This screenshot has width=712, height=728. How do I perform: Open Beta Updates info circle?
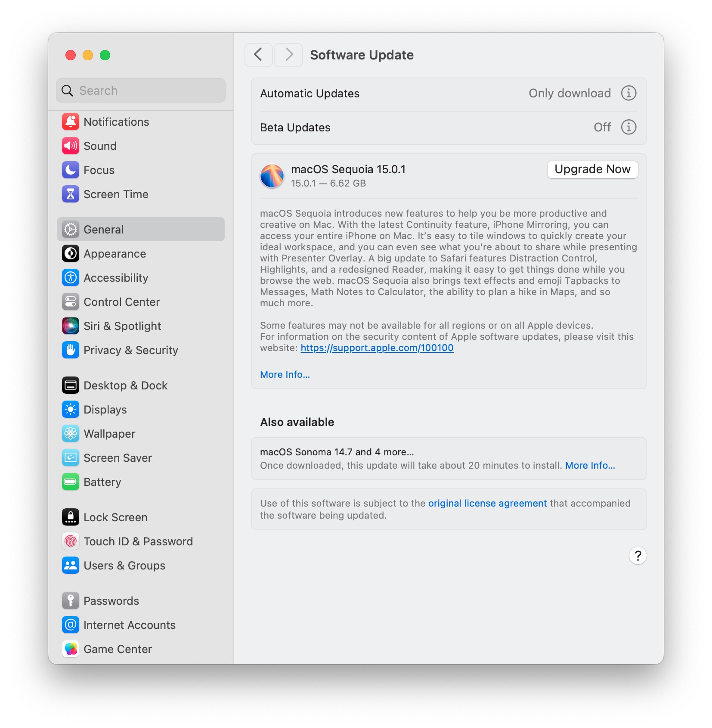628,127
